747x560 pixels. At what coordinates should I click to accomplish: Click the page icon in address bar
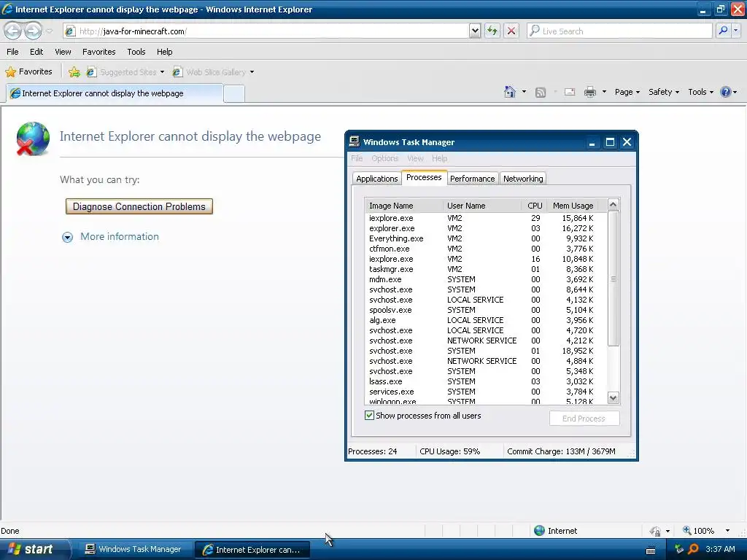(x=70, y=31)
